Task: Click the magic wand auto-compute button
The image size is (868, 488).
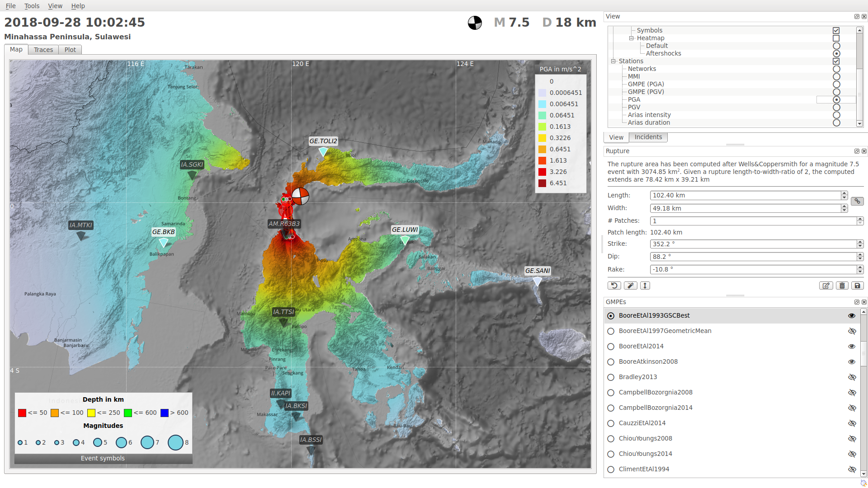Action: click(x=630, y=286)
